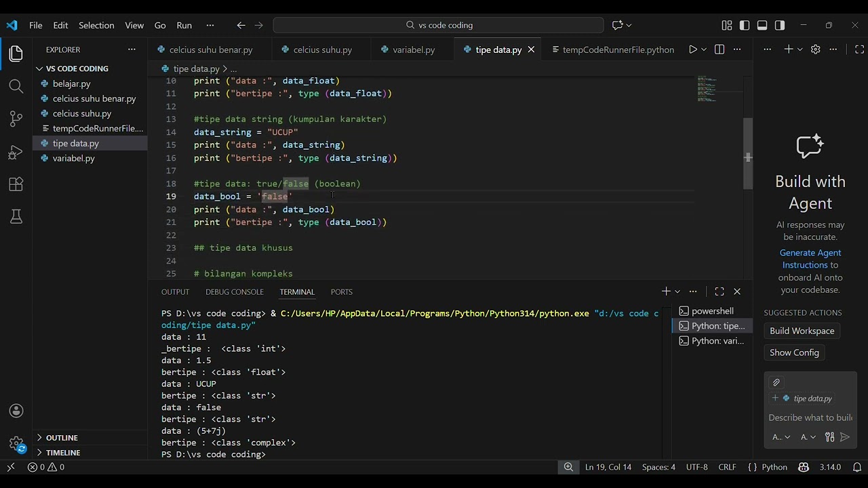868x488 pixels.
Task: Open the notifications bell
Action: tap(857, 467)
